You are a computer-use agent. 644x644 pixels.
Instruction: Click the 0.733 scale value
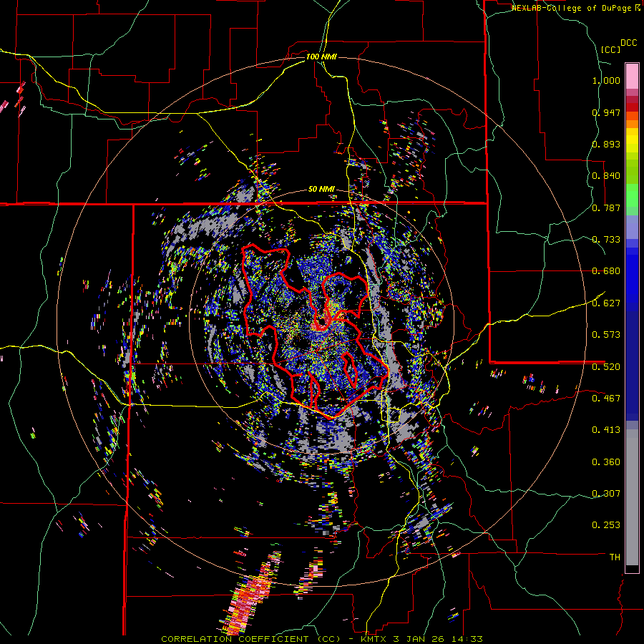point(606,240)
